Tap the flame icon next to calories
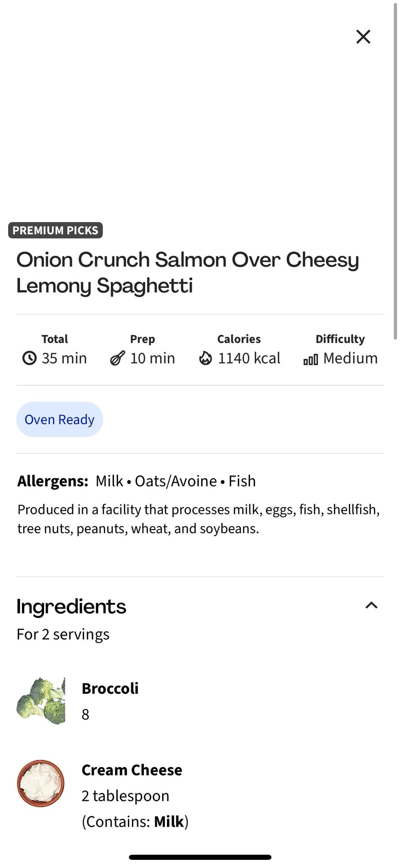This screenshot has width=400, height=868. coord(206,359)
